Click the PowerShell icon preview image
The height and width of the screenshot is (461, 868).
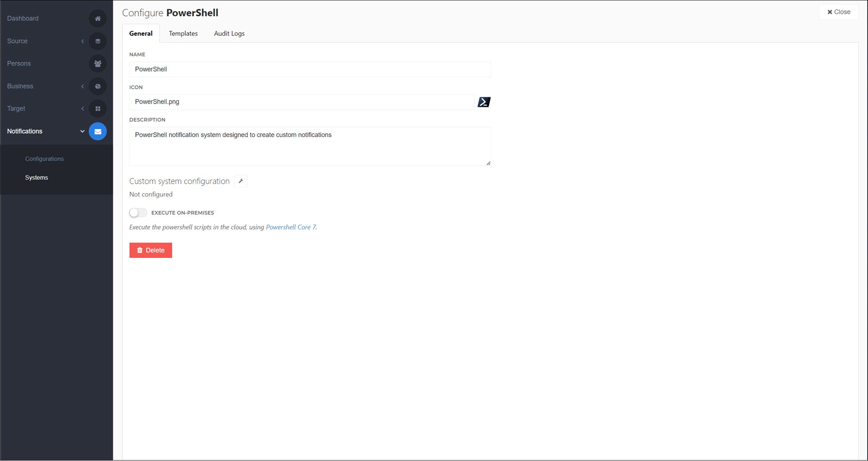[484, 102]
